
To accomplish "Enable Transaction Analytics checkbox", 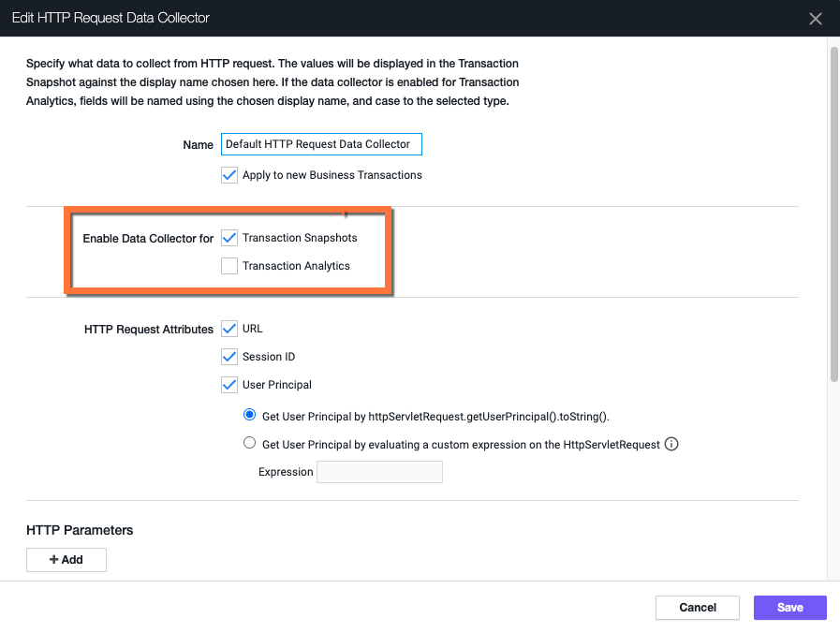I will [x=229, y=266].
